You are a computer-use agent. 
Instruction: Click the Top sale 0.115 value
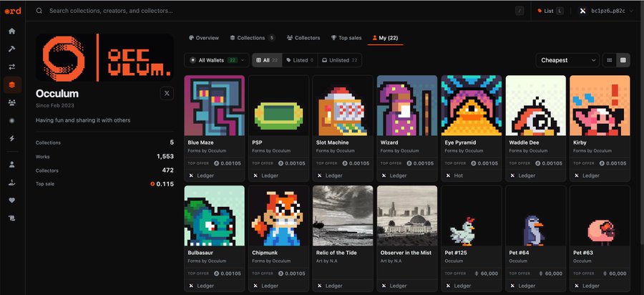[162, 184]
